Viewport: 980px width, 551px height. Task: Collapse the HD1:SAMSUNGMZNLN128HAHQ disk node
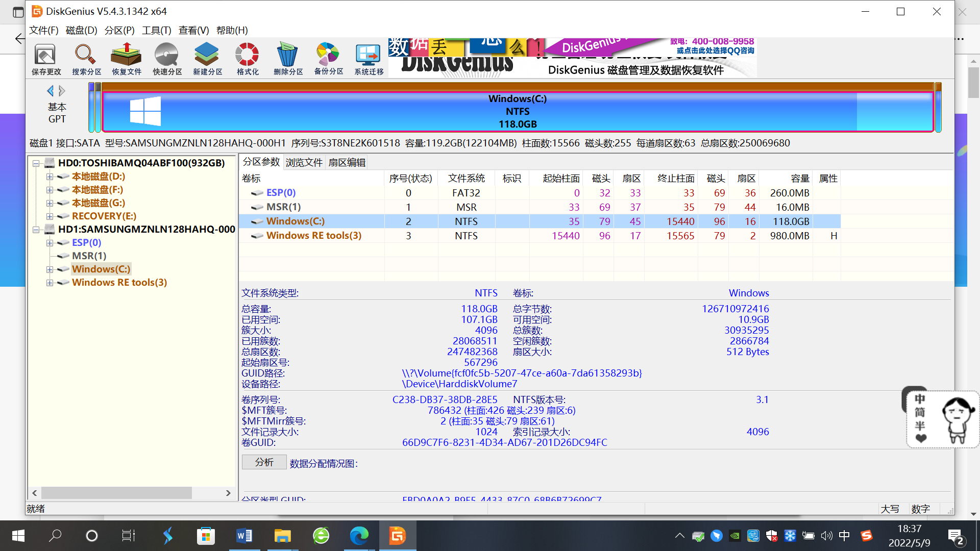[35, 229]
